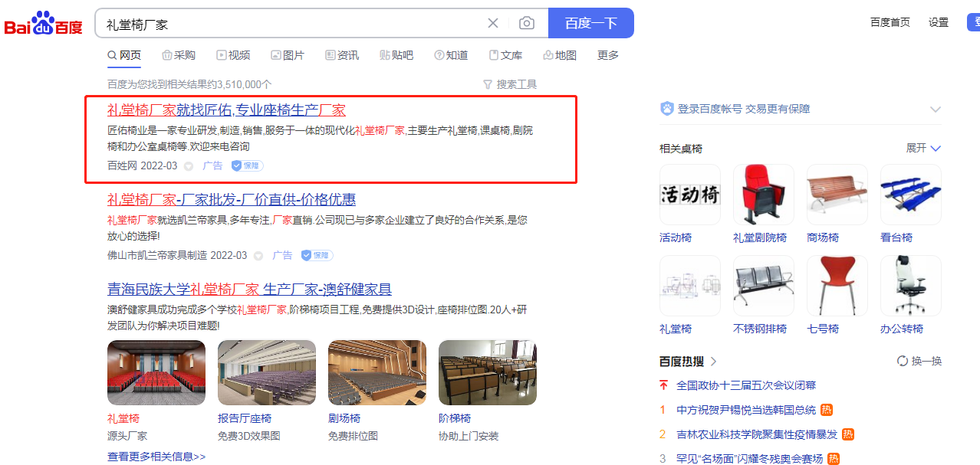Open 查看更多相关信息 link

pyautogui.click(x=156, y=457)
